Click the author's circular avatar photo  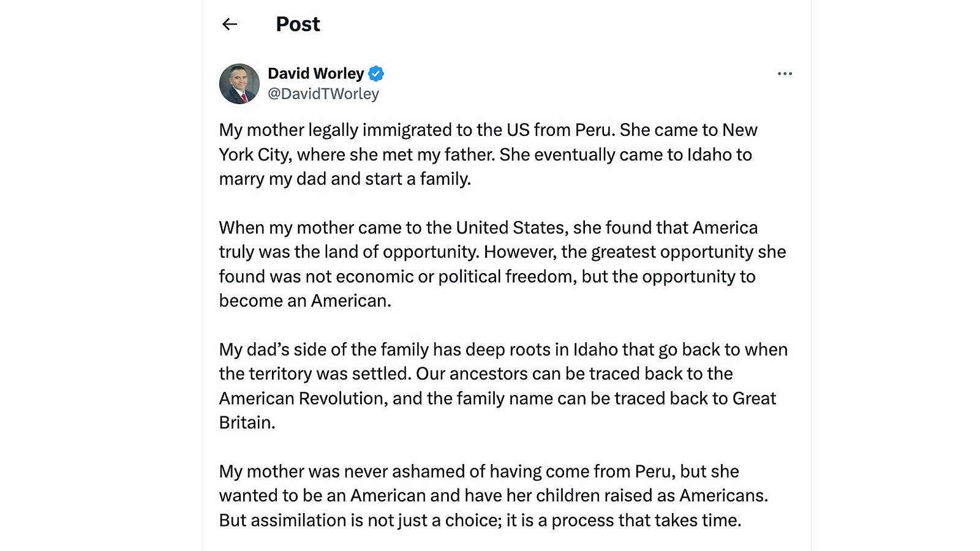point(239,83)
